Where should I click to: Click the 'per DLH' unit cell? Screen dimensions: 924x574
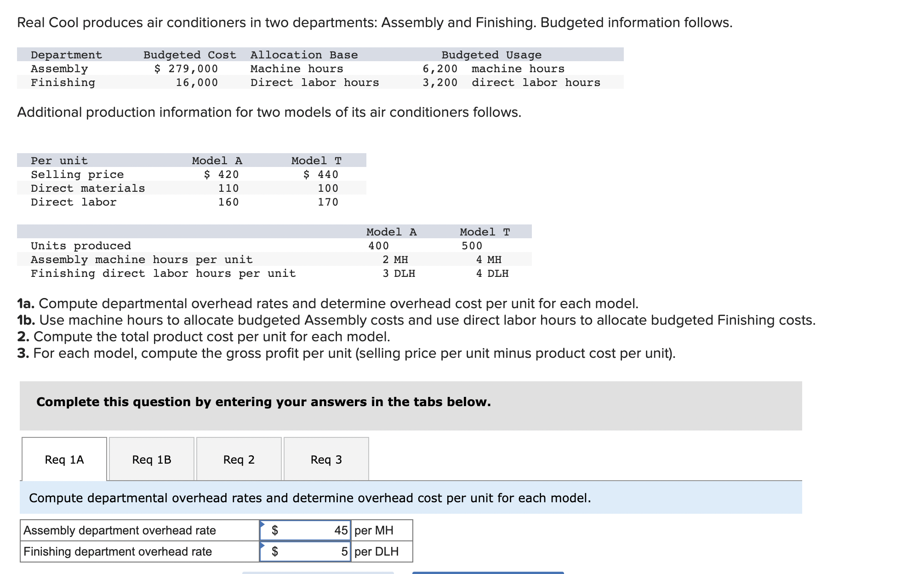(381, 551)
